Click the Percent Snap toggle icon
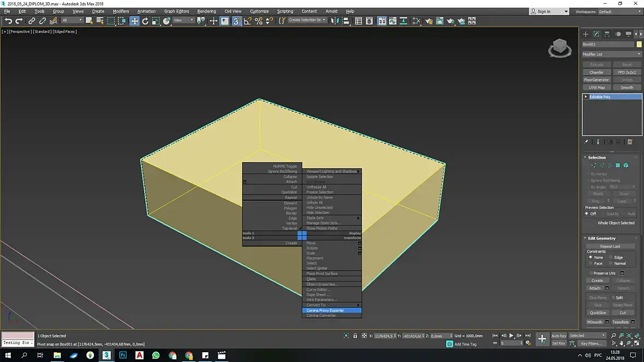644x362 pixels. point(259,21)
